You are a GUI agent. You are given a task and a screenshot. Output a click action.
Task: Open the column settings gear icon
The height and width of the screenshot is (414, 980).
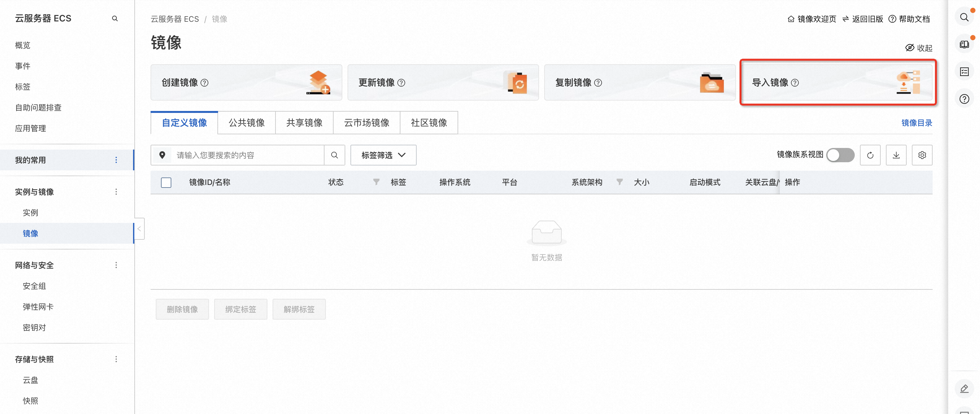(x=922, y=155)
